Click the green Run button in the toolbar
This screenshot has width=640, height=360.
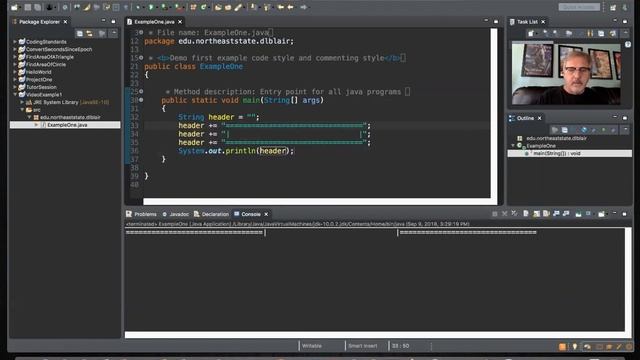(x=151, y=7)
